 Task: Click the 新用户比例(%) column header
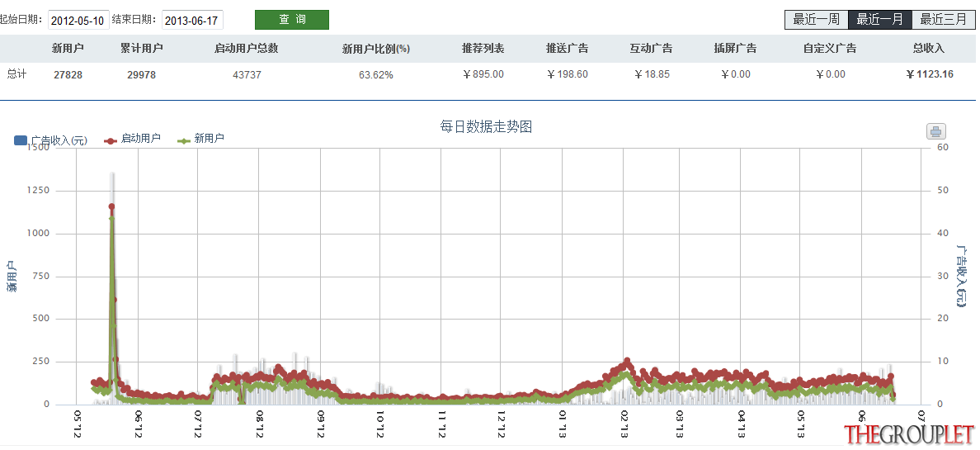375,49
